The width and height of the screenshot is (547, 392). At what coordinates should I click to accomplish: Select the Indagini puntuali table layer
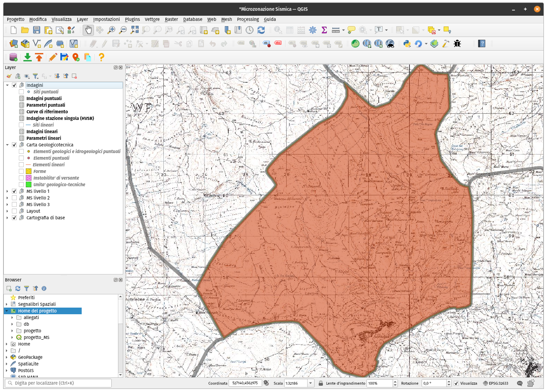click(x=44, y=98)
